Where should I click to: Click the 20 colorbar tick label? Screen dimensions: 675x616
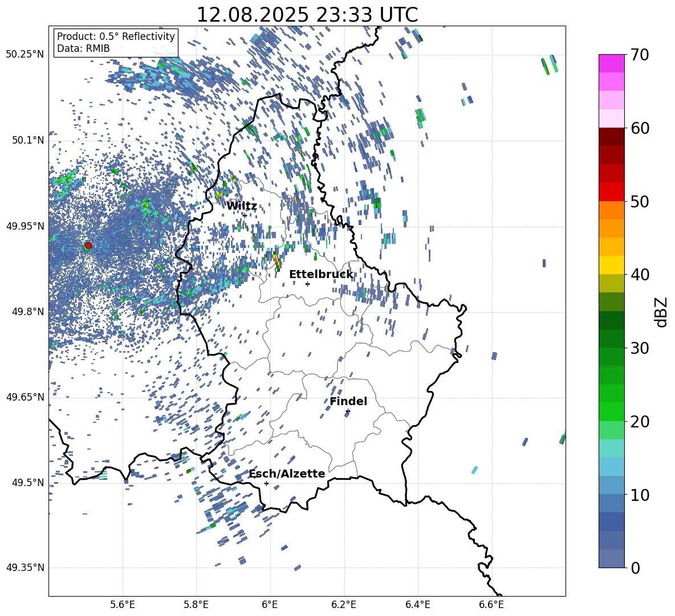pos(640,422)
